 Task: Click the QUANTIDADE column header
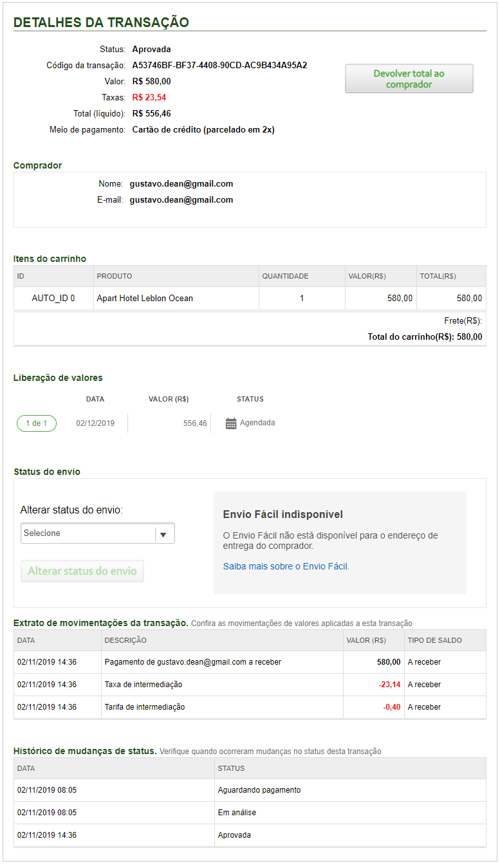[285, 277]
